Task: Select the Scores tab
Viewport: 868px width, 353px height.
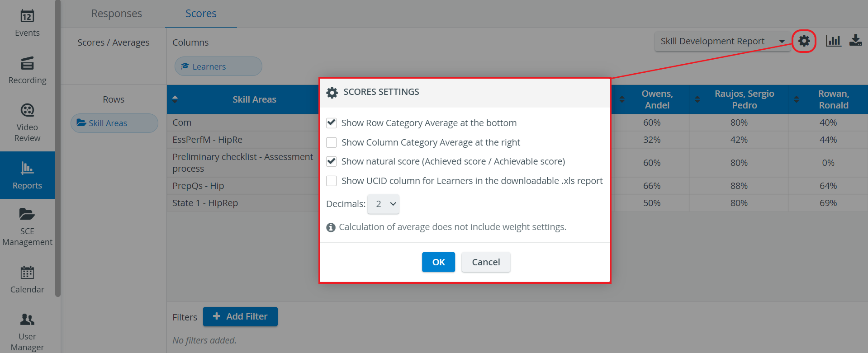Action: click(x=201, y=14)
